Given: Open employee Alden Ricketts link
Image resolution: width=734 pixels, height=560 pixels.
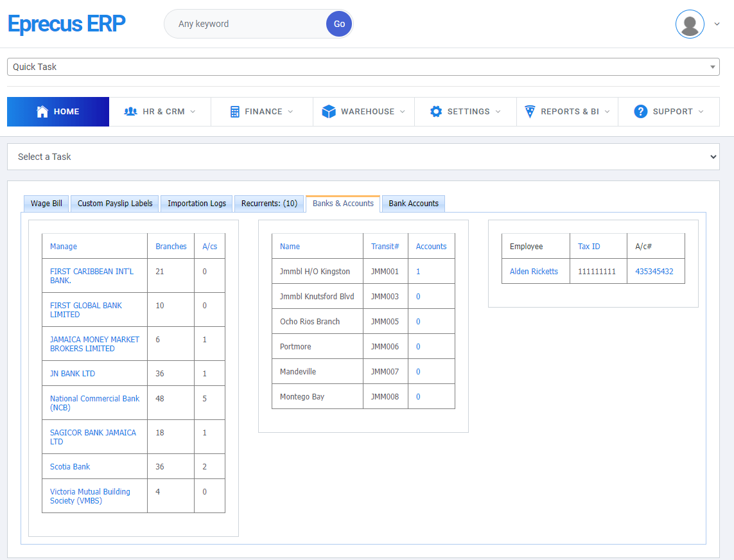Looking at the screenshot, I should (x=534, y=272).
